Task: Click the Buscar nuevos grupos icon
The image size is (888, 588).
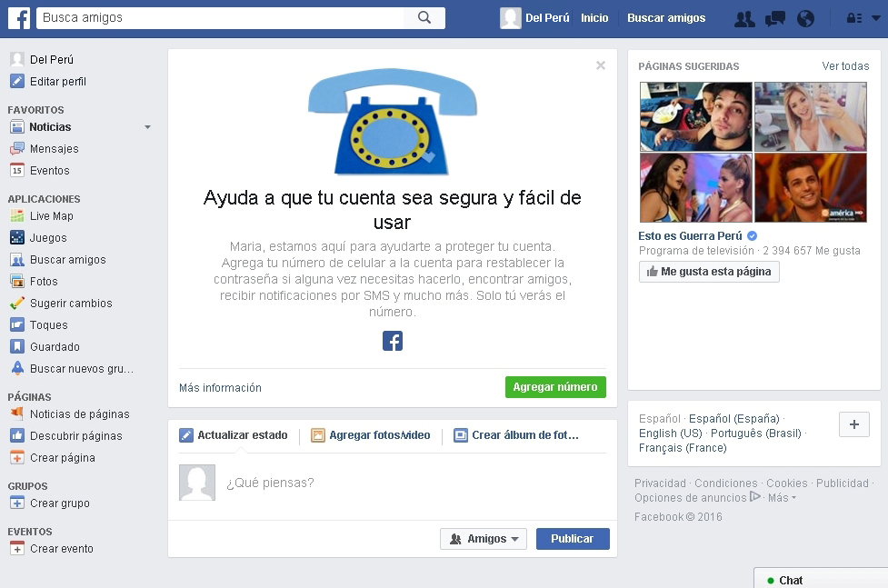Action: coord(17,368)
